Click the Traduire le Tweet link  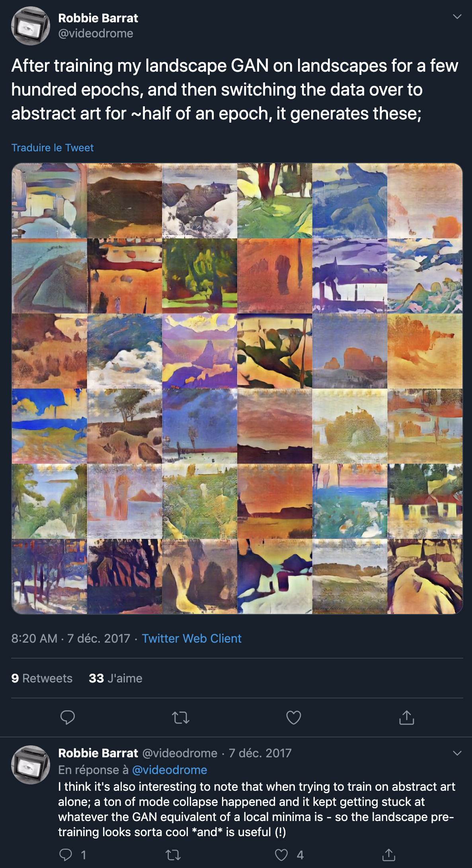53,148
